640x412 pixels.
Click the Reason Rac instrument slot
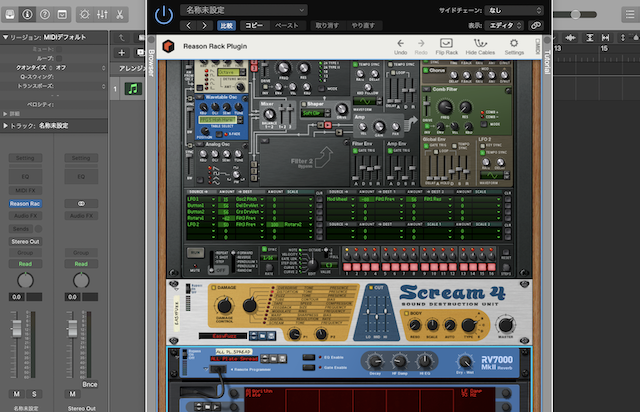(25, 203)
